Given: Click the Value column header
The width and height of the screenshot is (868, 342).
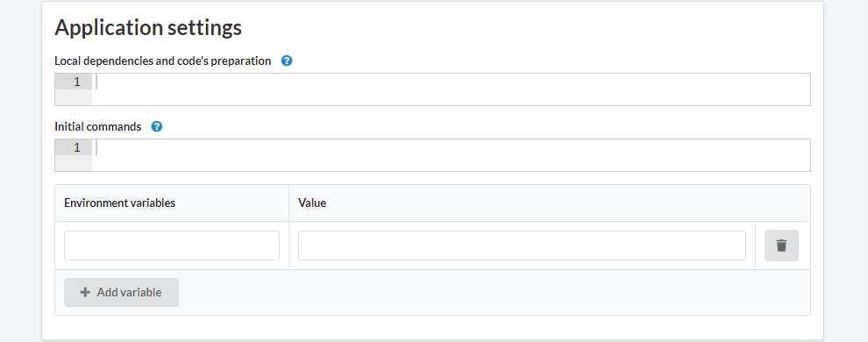Looking at the screenshot, I should click(312, 203).
